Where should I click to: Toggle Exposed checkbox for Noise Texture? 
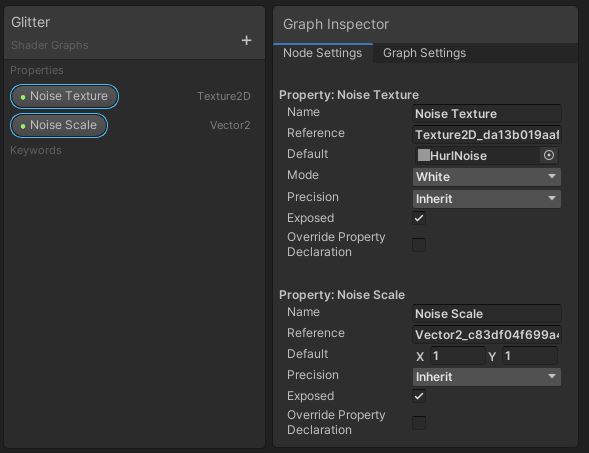(x=419, y=218)
